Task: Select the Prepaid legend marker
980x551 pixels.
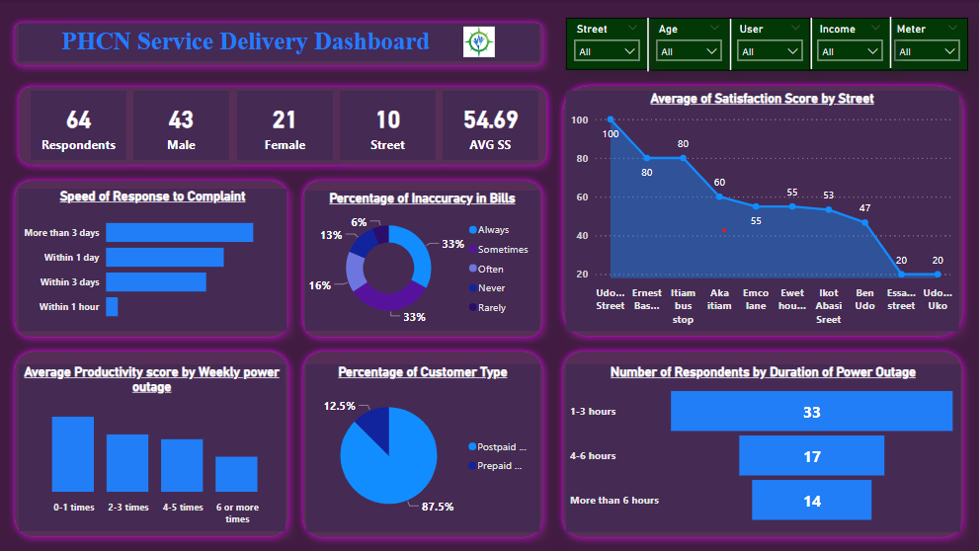Action: [x=473, y=465]
